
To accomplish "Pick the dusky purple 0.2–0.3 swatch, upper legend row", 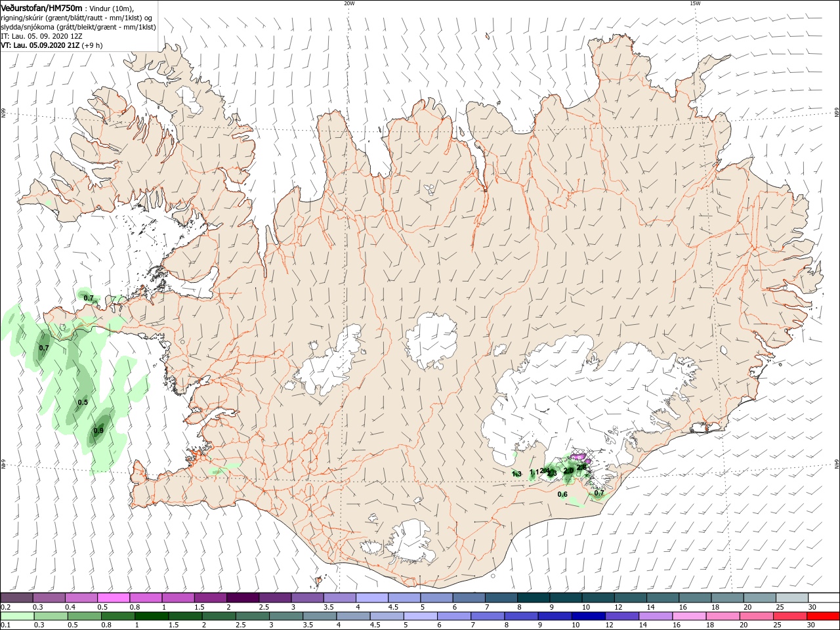I will click(x=16, y=598).
